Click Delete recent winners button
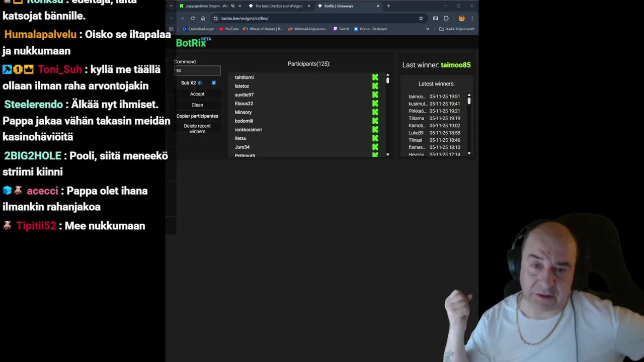 pyautogui.click(x=197, y=129)
